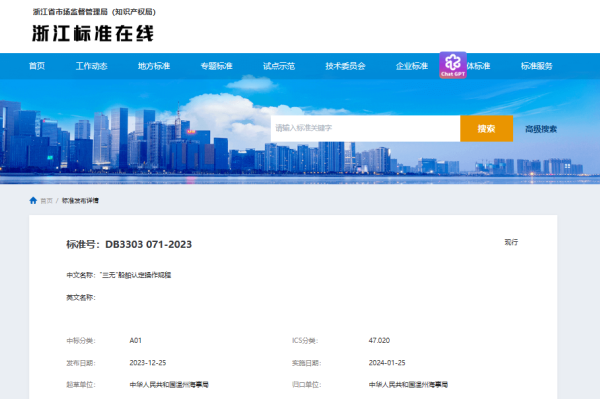Click the orange 搜索 button
Image resolution: width=600 pixels, height=399 pixels.
click(486, 128)
